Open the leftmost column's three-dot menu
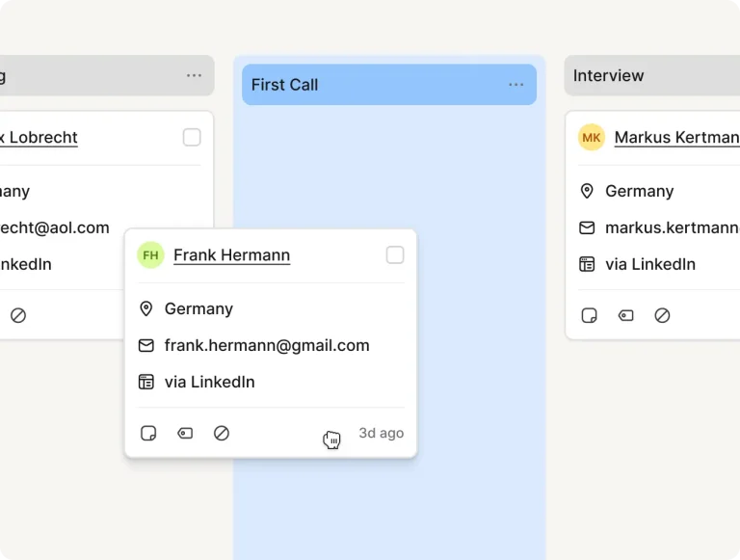740x560 pixels. point(195,75)
